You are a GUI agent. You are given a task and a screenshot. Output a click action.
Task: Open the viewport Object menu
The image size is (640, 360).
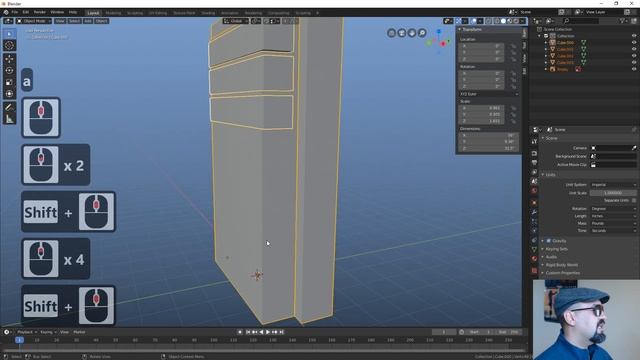point(102,21)
